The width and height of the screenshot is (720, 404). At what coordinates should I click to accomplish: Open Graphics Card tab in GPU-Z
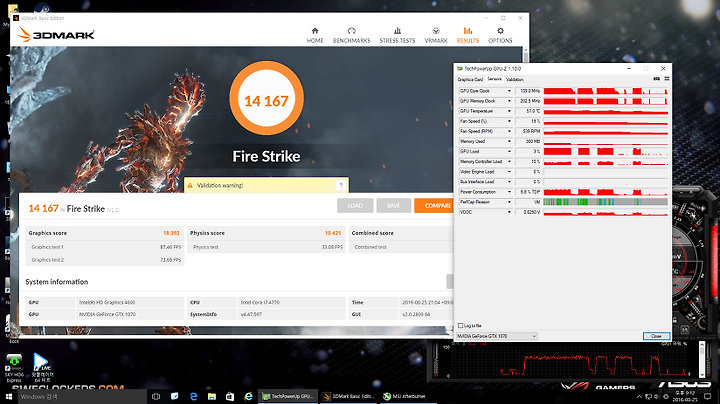pos(470,79)
